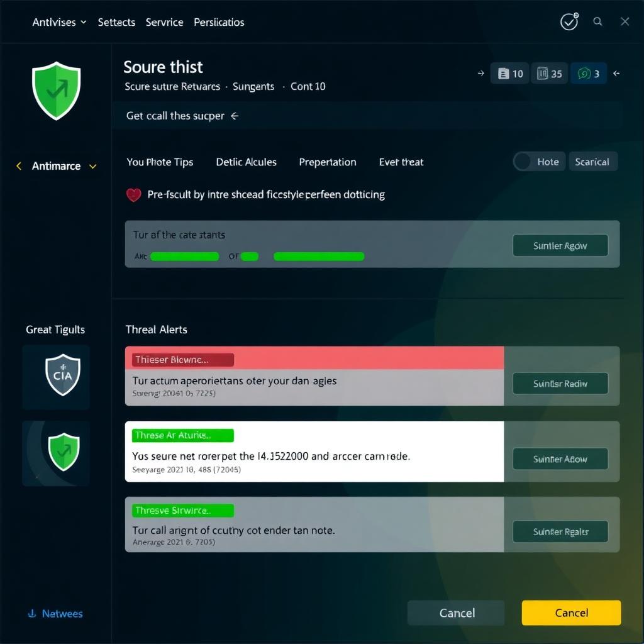Open the Antivises menu dropdown
Screen dimensions: 644x644
[x=60, y=22]
